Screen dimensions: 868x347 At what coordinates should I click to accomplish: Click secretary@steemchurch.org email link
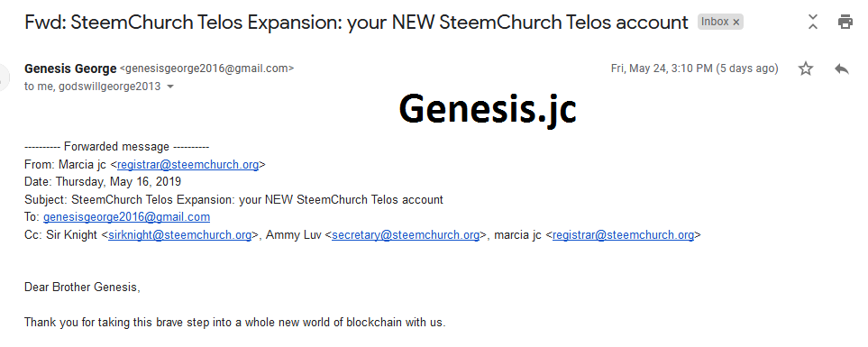coord(406,234)
